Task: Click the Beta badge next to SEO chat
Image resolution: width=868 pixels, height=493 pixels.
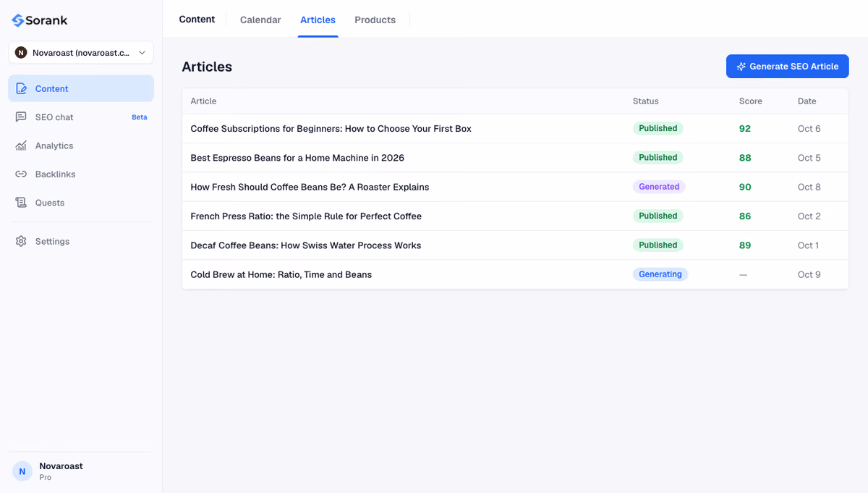Action: click(140, 117)
